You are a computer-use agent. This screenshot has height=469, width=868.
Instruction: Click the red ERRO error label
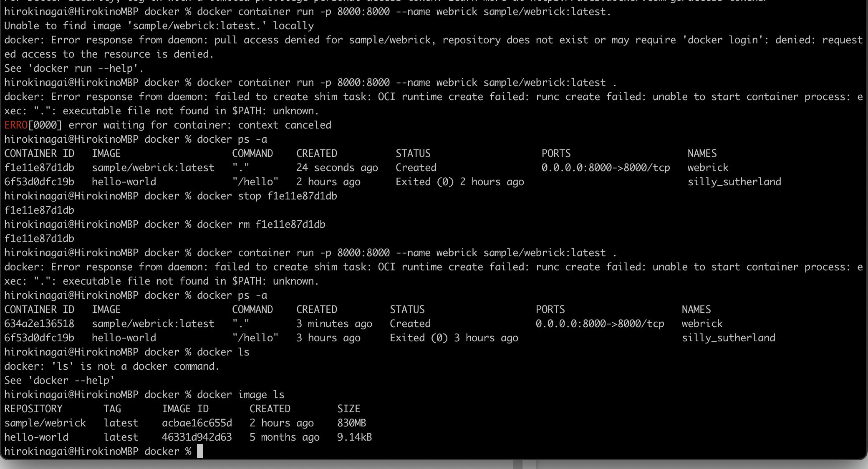coord(16,125)
